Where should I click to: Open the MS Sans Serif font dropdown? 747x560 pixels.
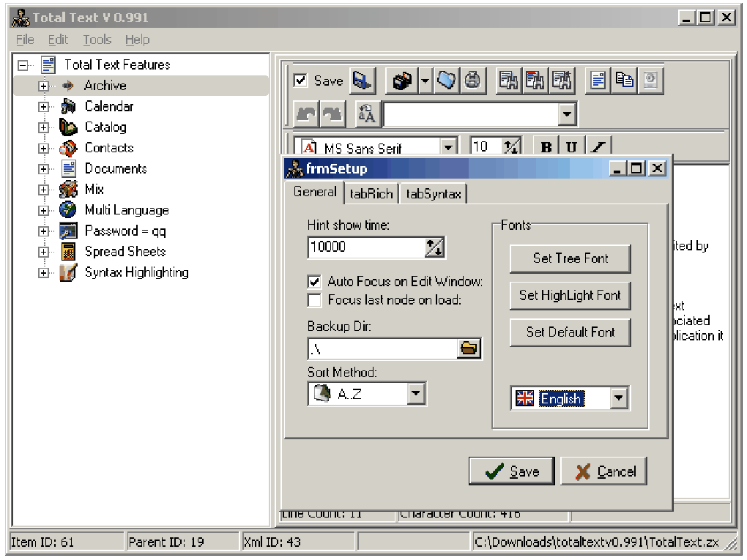[x=447, y=147]
